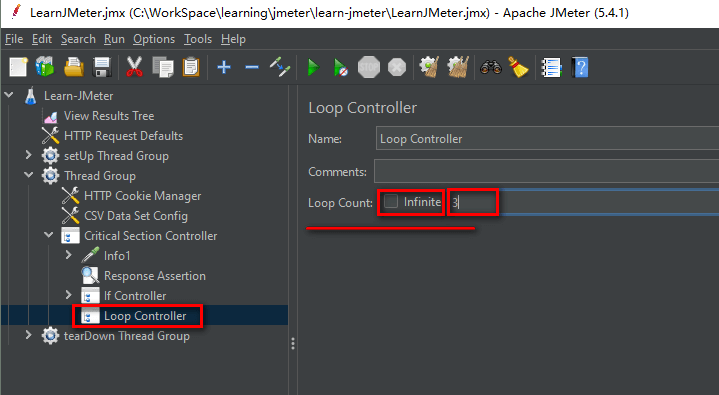Click the Copy icon in toolbar
The height and width of the screenshot is (395, 719).
pos(163,67)
